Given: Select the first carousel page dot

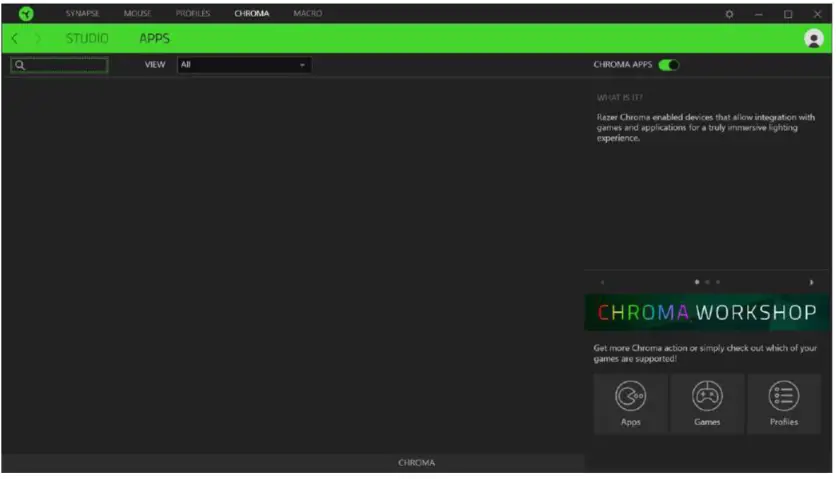Looking at the screenshot, I should coord(696,282).
